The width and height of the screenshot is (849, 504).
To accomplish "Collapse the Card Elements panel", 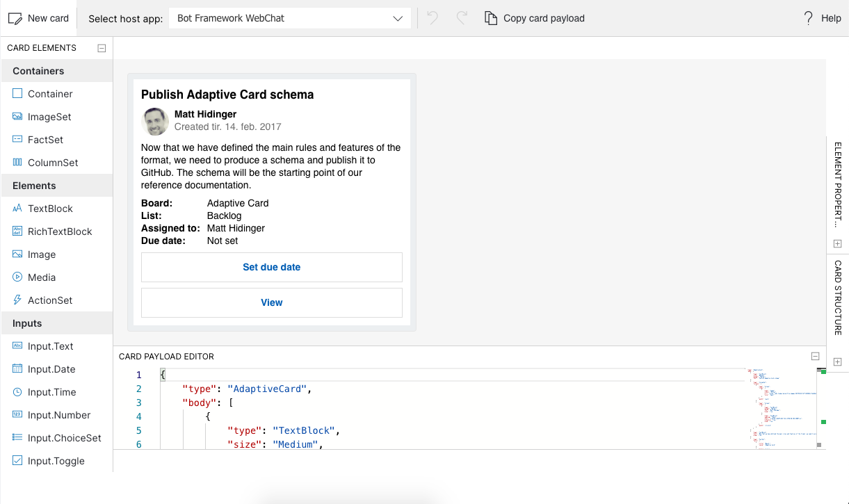I will tap(102, 47).
